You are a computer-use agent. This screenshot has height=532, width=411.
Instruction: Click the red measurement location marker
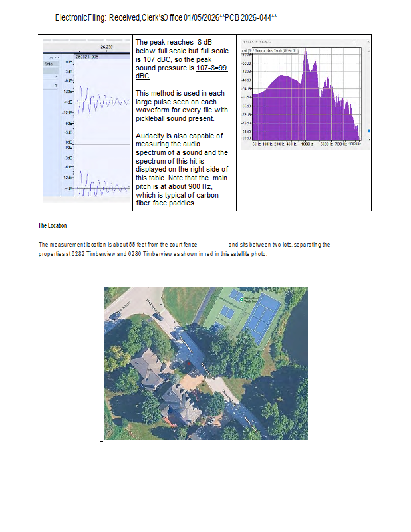(189, 364)
